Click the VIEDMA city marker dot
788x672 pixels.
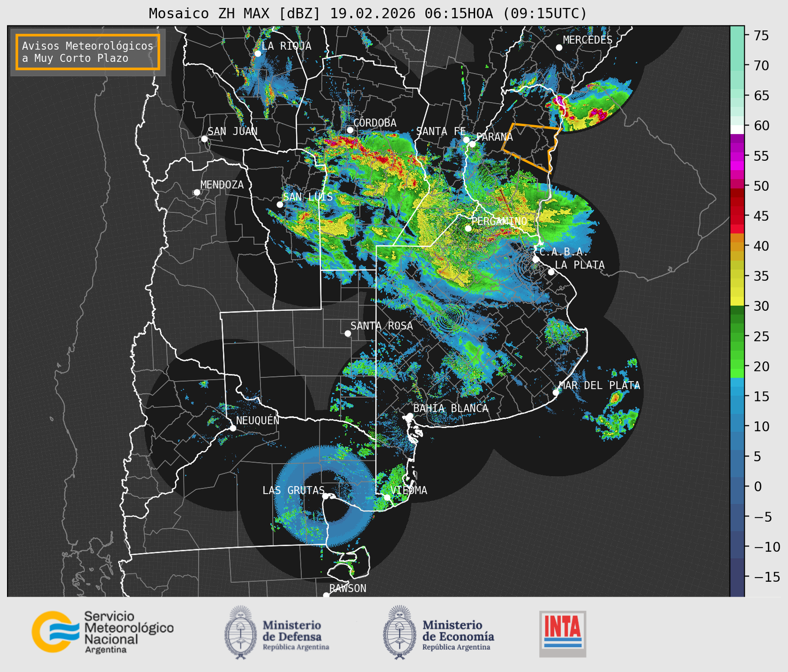pyautogui.click(x=387, y=497)
